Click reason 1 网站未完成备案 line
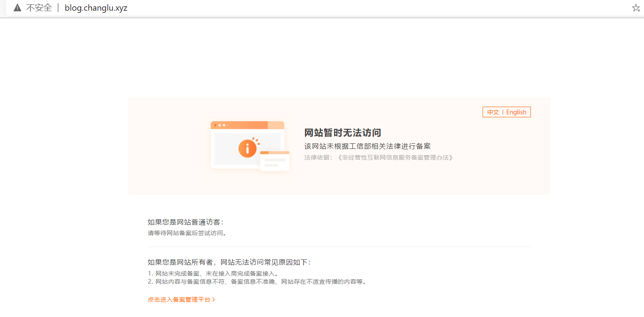The width and height of the screenshot is (644, 317). [x=214, y=273]
